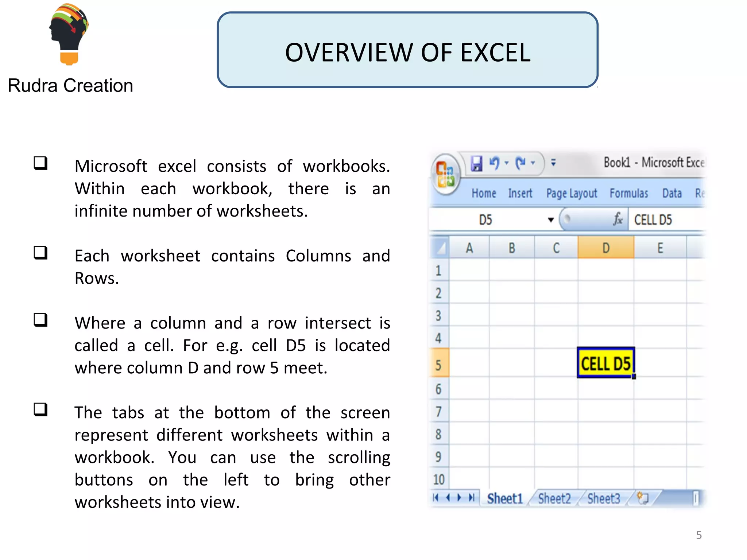The width and height of the screenshot is (747, 560).
Task: Expand the Name Box dropdown arrow
Action: tap(551, 220)
